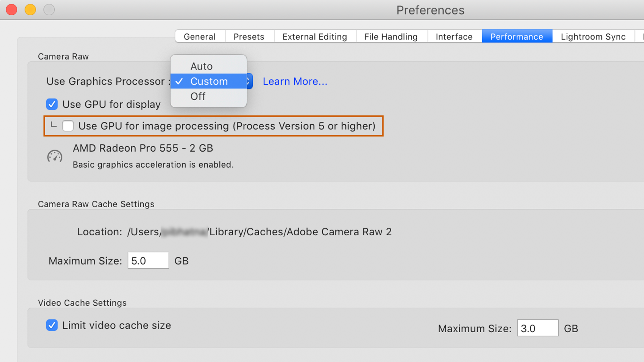
Task: Select the checked Custom menu option
Action: pos(209,81)
